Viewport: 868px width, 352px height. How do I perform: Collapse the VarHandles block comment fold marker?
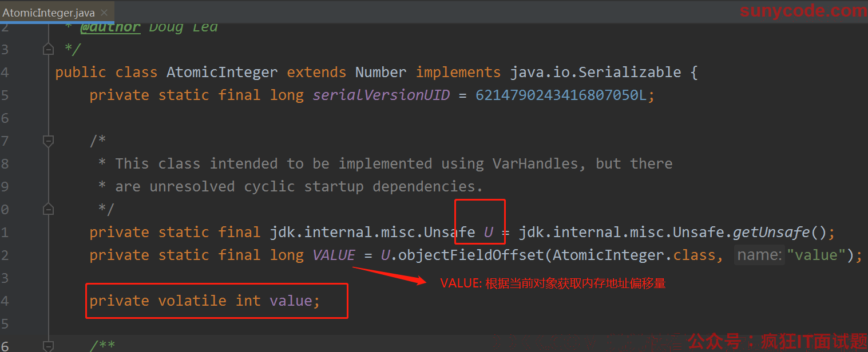point(49,140)
